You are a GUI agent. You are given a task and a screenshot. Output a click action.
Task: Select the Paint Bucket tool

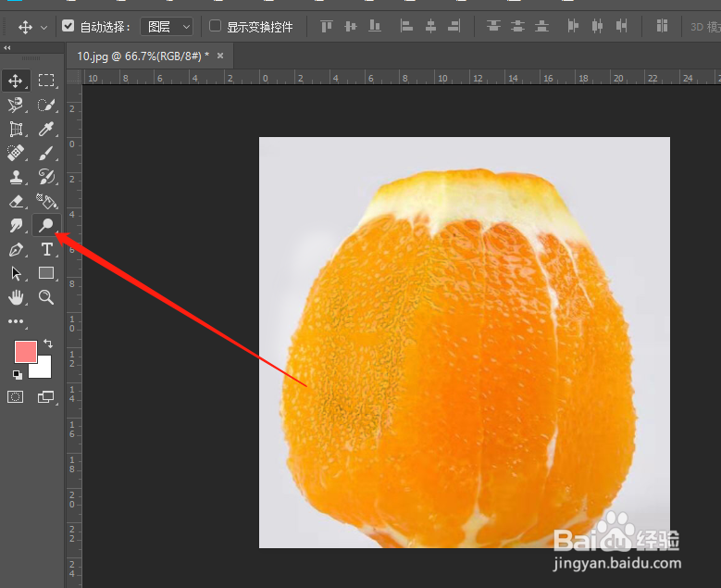point(46,201)
